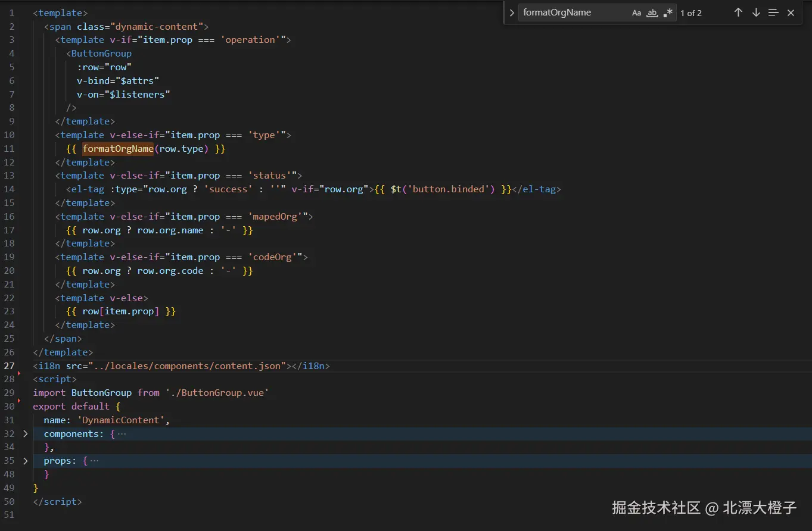Click ButtonGroup tag on line 4
Image resolution: width=812 pixels, height=531 pixels.
pyautogui.click(x=101, y=54)
